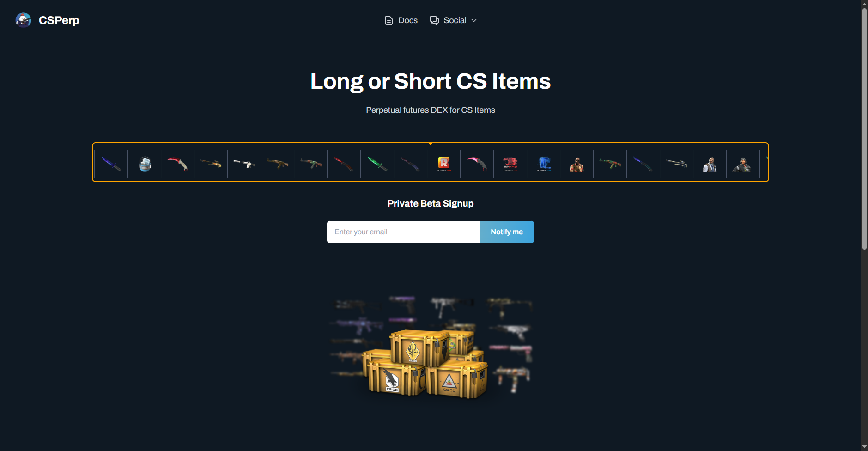Select the pink karambit knife item

tap(477, 164)
